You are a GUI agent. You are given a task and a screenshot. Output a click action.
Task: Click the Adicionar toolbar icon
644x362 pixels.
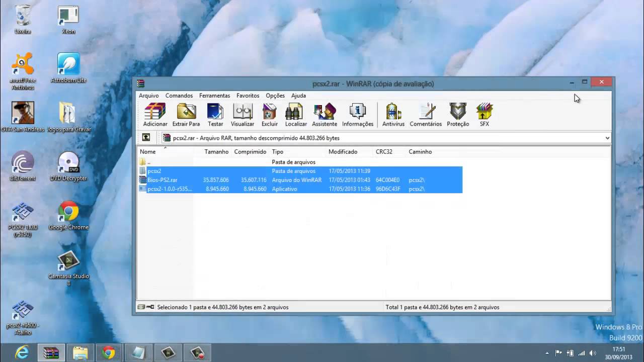point(155,115)
